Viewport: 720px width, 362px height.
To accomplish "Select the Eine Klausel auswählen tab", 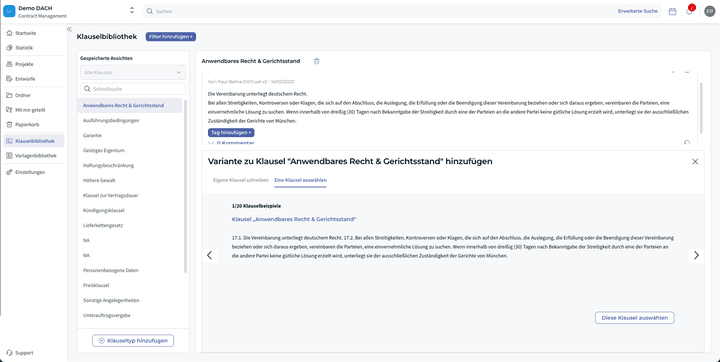I will [300, 180].
